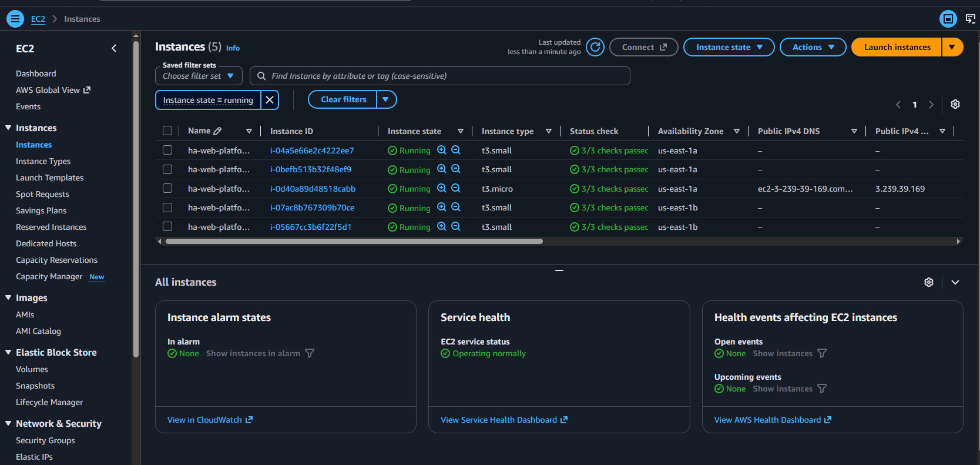Toggle the select-all instances checkbox
Screen dimensions: 980x465
coord(167,131)
